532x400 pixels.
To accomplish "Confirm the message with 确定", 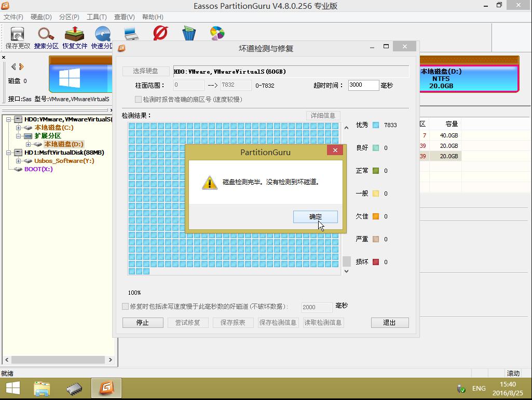I will 316,217.
